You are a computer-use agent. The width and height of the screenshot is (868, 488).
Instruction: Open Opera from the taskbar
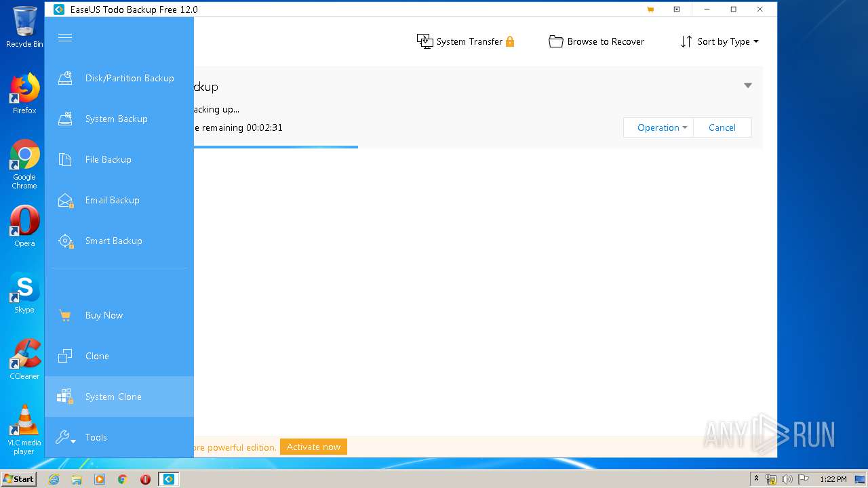click(145, 479)
